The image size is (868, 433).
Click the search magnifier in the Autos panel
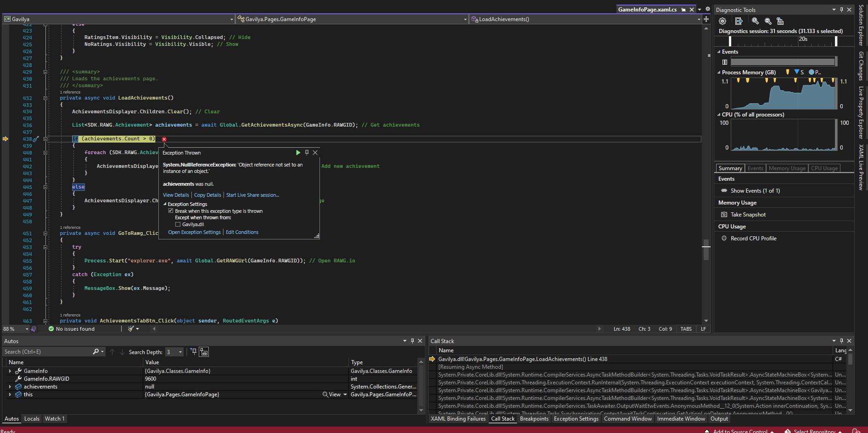tap(95, 352)
